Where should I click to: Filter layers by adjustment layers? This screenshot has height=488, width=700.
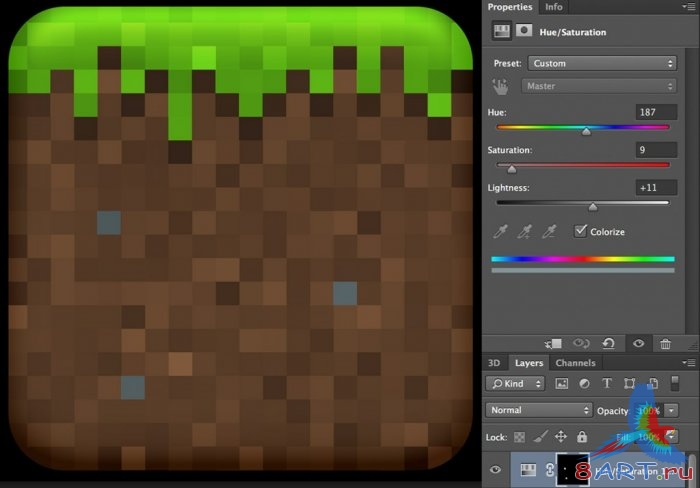(x=584, y=384)
